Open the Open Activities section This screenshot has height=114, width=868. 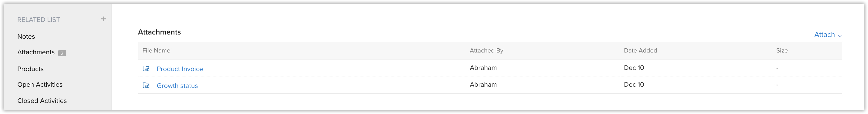coord(40,85)
